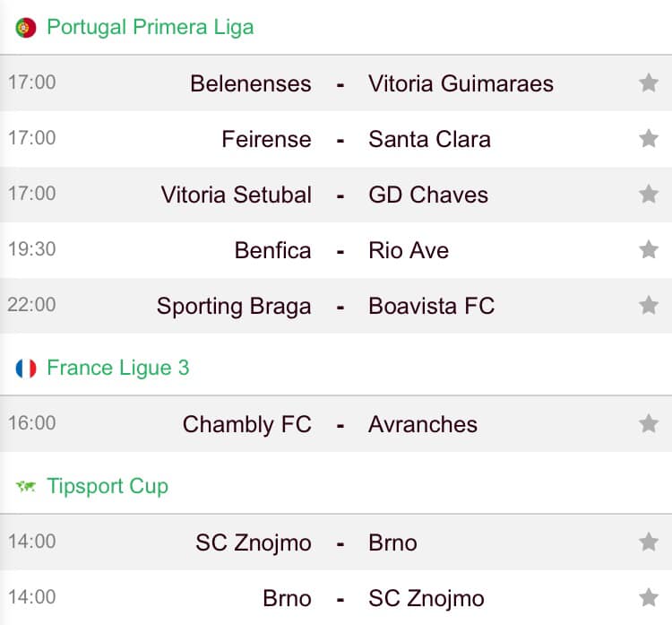Click the France flag icon
Screen dimensions: 672x625
26,369
